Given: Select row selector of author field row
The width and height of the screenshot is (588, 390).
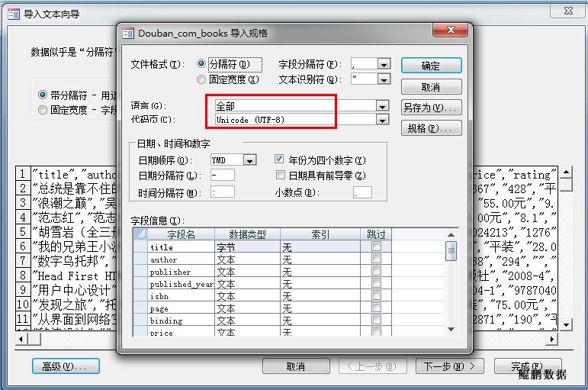Looking at the screenshot, I should click(140, 259).
